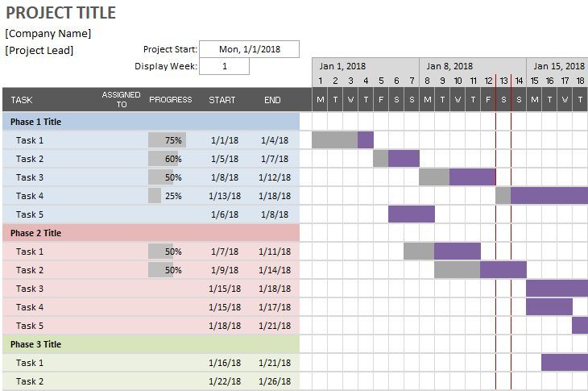Image resolution: width=588 pixels, height=391 pixels.
Task: Select the [Project Lead] cell
Action: pos(39,50)
